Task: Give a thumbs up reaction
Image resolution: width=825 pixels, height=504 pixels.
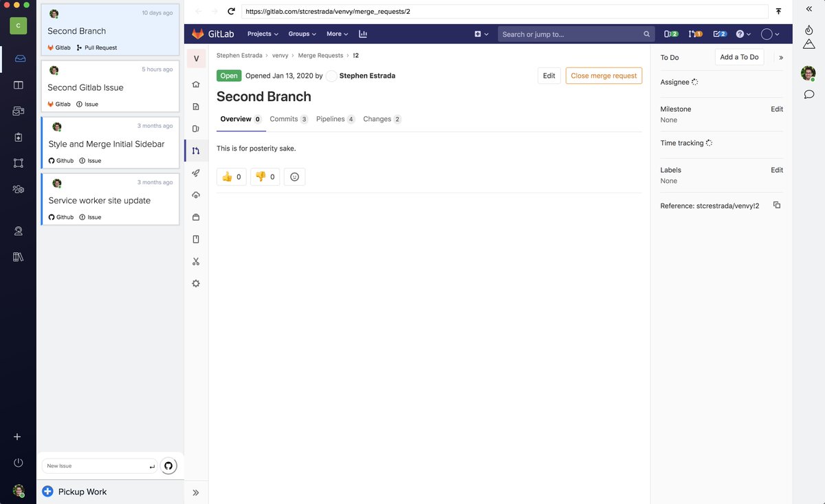Action: pyautogui.click(x=231, y=177)
